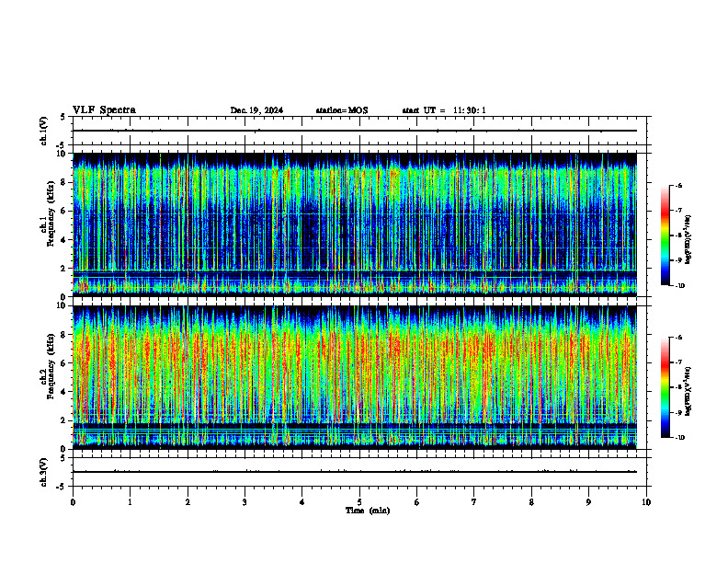Click the "-6" label on ch.2 colorbar

pos(678,338)
